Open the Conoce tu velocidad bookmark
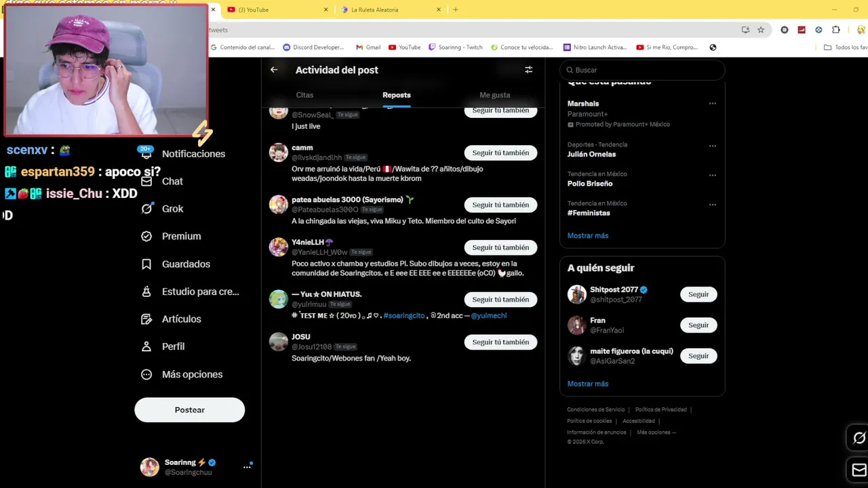This screenshot has width=868, height=488. [x=522, y=47]
